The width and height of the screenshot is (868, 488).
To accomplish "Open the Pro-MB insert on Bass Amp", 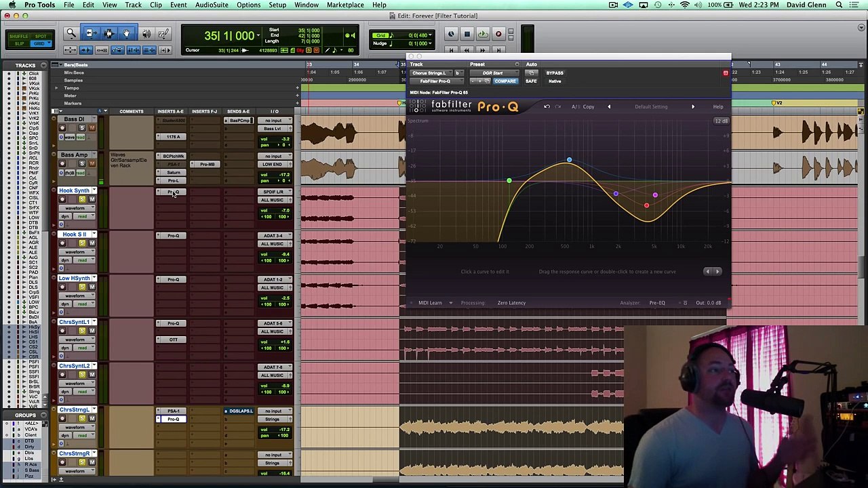I will click(208, 164).
